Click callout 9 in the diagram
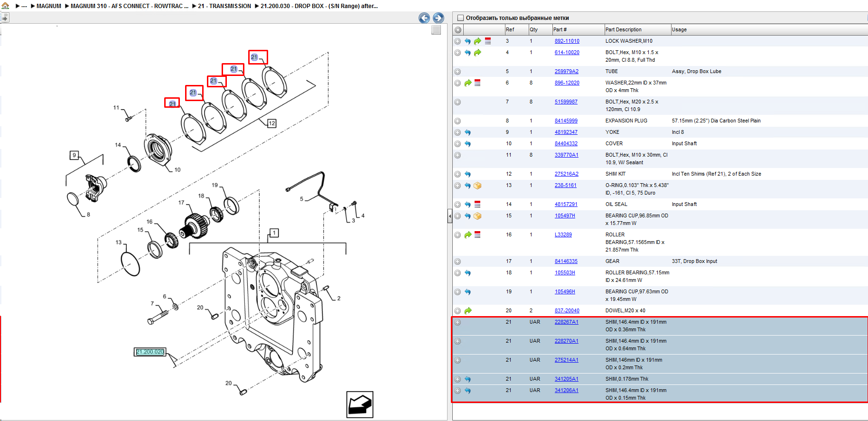The width and height of the screenshot is (868, 421). 74,155
